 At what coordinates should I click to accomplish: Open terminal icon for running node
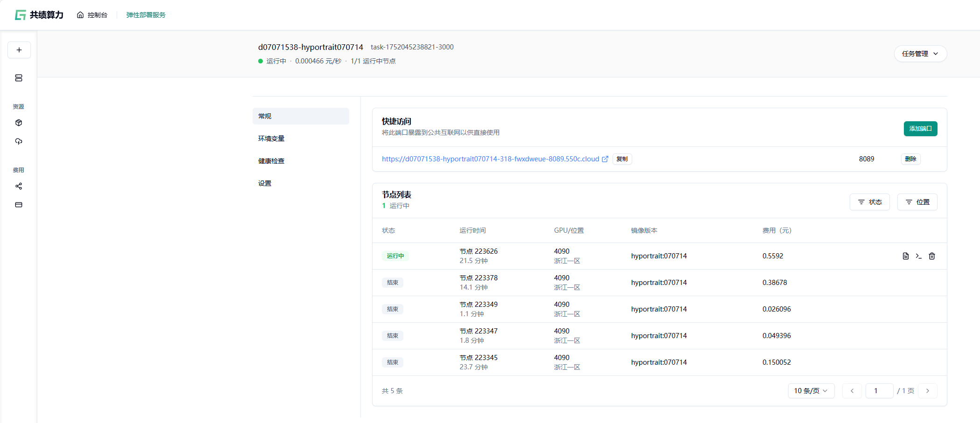tap(918, 256)
